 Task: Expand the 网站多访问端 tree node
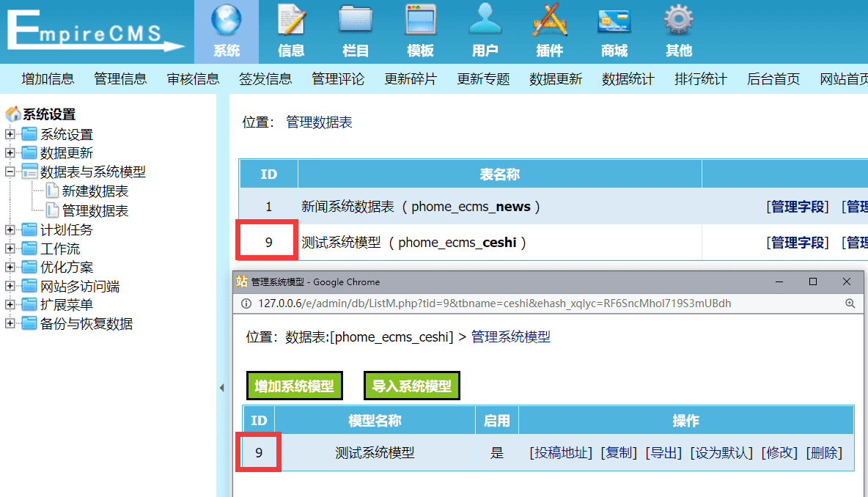(x=10, y=286)
